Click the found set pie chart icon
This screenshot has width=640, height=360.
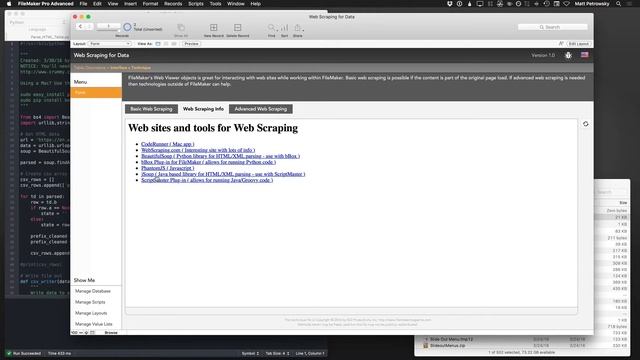point(127,27)
